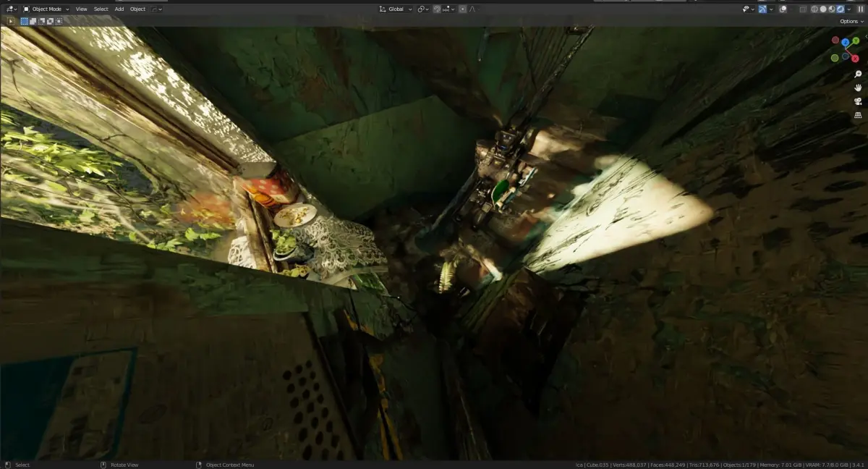Viewport: 868px width, 469px height.
Task: Snap view to the X axis
Action: [855, 57]
